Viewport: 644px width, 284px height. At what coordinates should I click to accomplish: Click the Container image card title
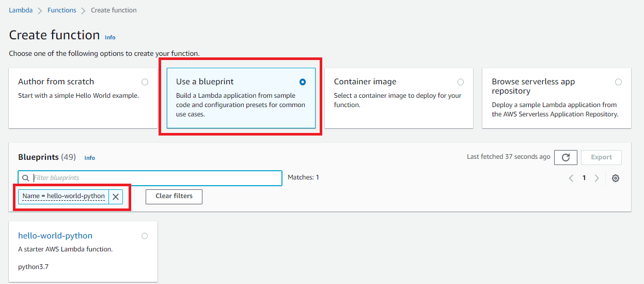coord(365,82)
